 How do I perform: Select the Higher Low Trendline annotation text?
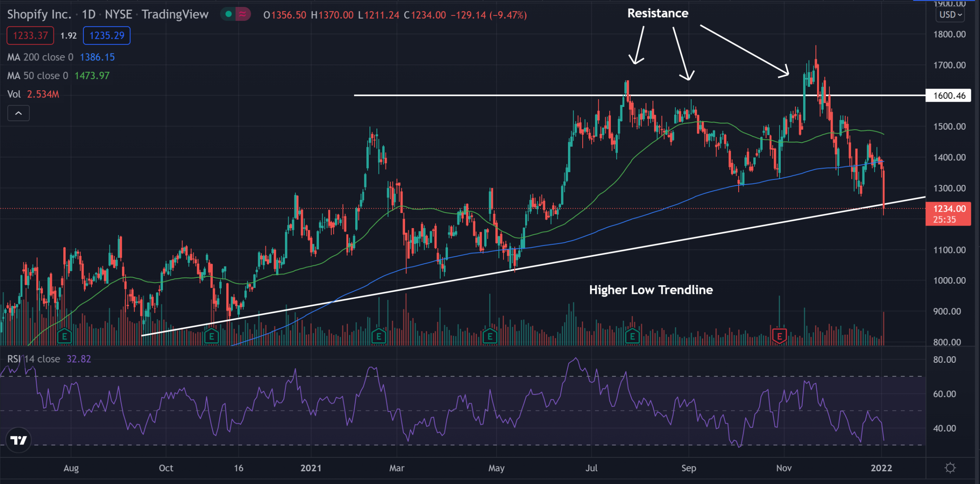[x=651, y=290]
